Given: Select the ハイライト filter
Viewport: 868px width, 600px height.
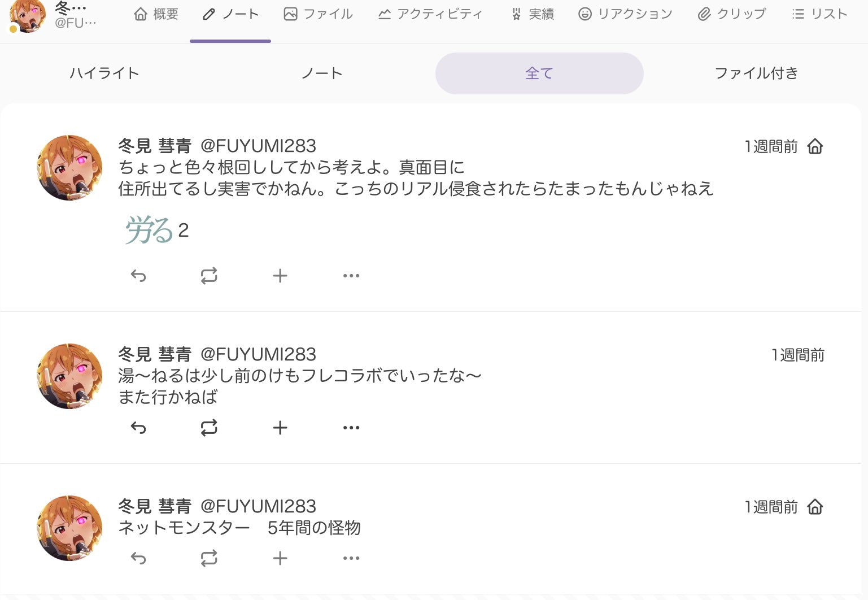Looking at the screenshot, I should point(104,73).
